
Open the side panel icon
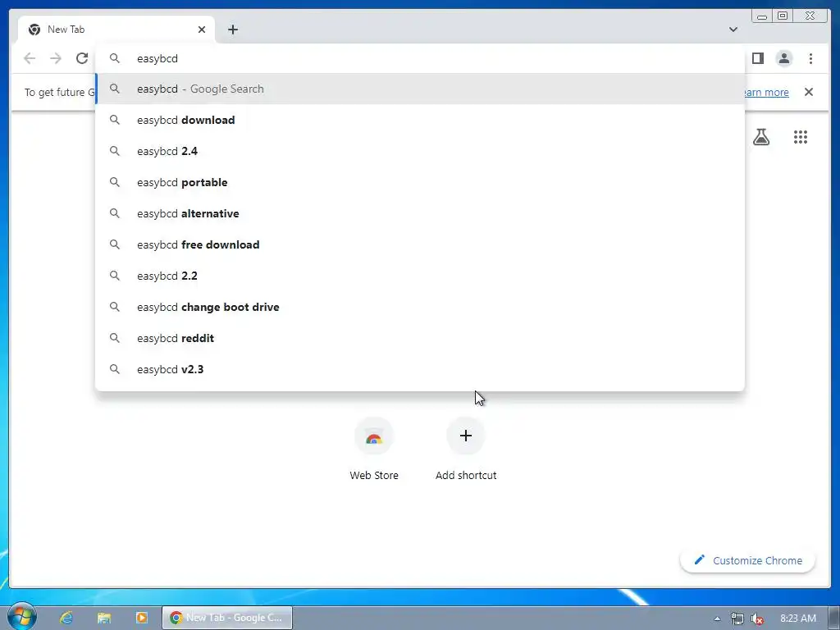tap(757, 58)
